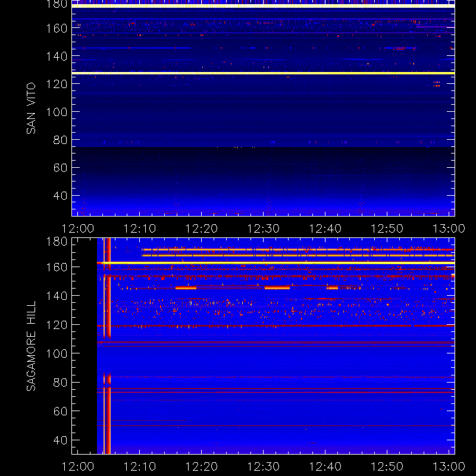Click the 140 frequency label on SAN VITO axis

pyautogui.click(x=57, y=56)
